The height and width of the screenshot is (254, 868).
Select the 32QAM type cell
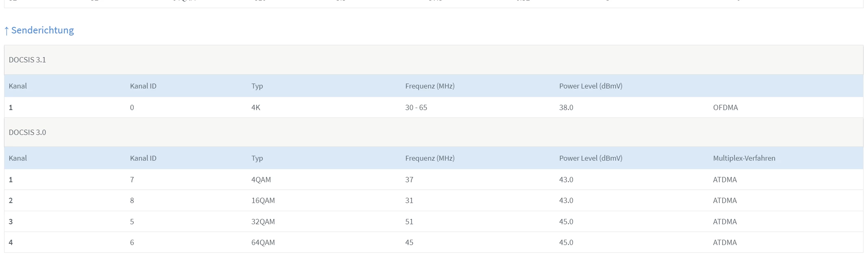[x=263, y=222]
